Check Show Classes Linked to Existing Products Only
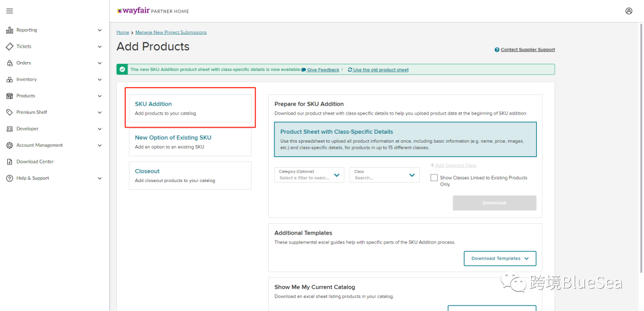Screen dimensions: 644x311 (x=434, y=178)
